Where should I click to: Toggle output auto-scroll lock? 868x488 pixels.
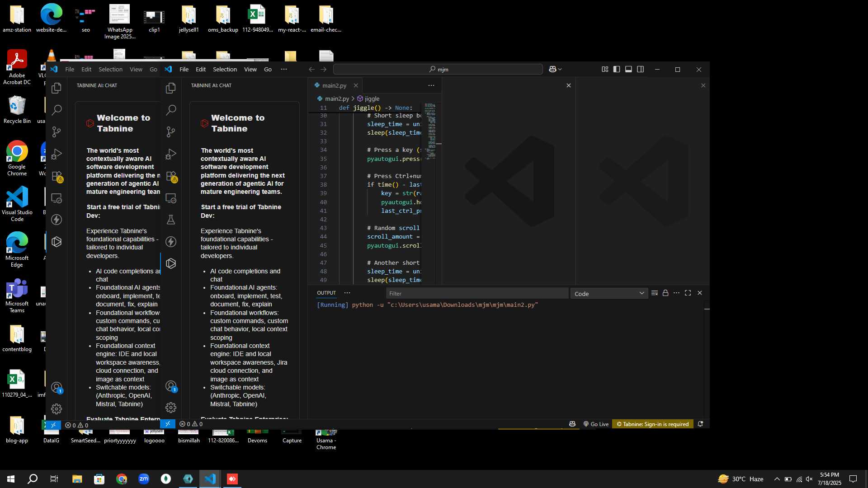(665, 293)
